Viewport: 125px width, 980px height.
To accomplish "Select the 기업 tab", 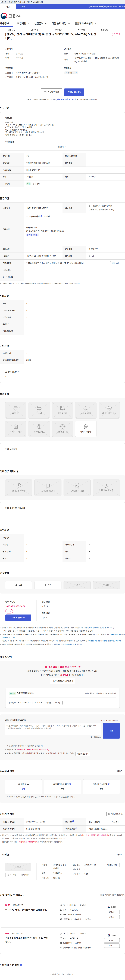I will click(24, 7).
